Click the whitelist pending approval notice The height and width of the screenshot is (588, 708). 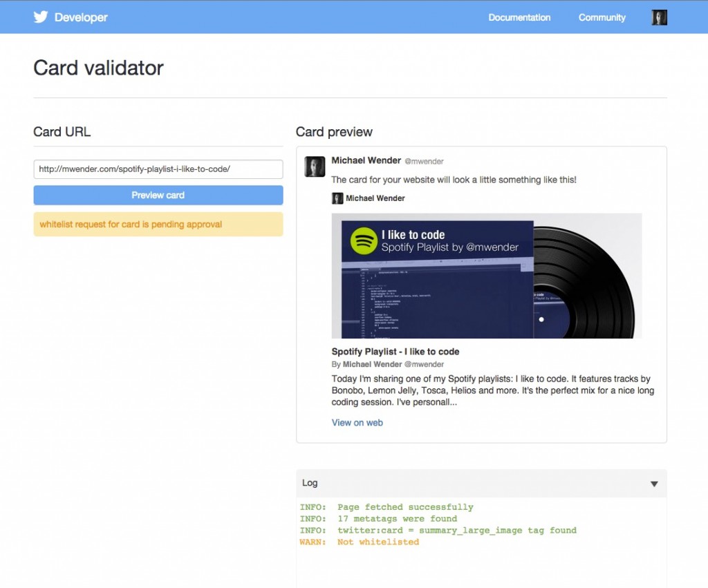[158, 225]
